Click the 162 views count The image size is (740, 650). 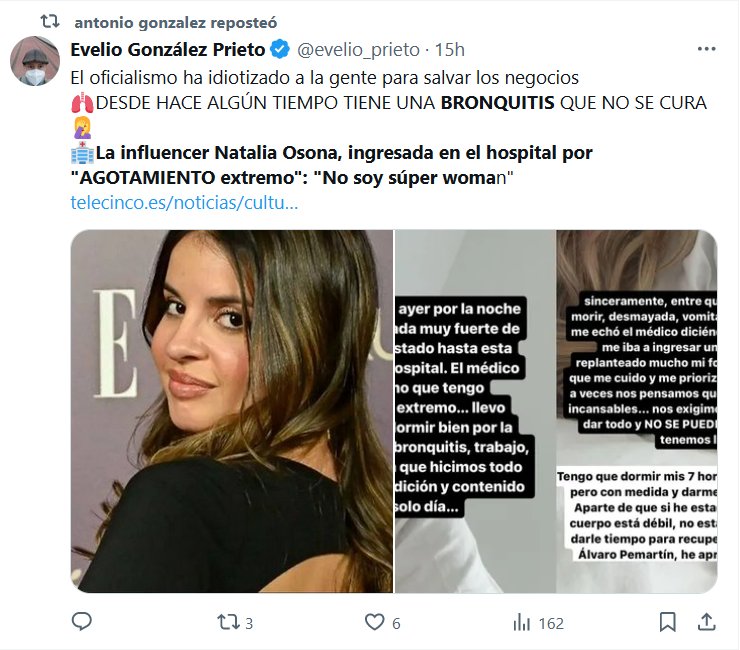[551, 623]
